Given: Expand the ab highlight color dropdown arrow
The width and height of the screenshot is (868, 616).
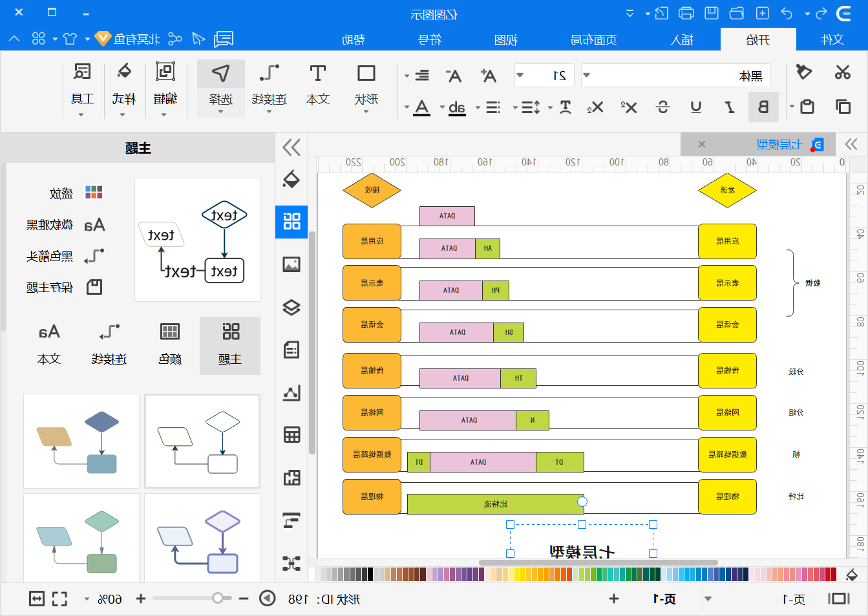Looking at the screenshot, I should (x=442, y=107).
